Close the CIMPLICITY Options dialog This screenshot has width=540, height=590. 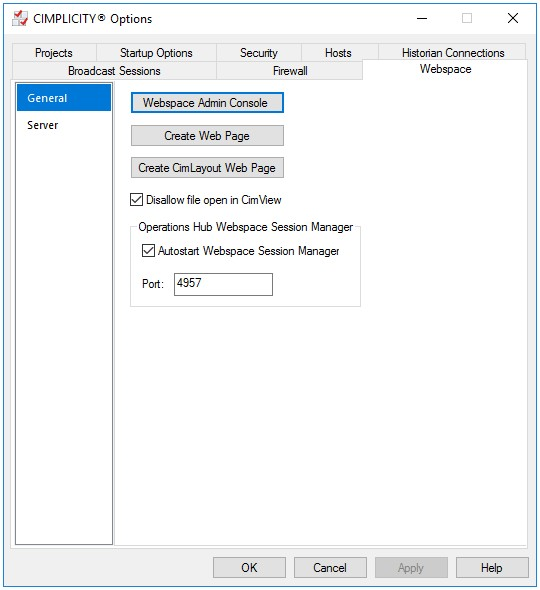pos(513,18)
